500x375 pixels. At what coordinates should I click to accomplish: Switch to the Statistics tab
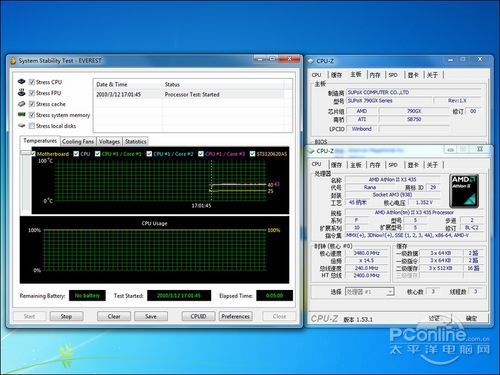click(x=136, y=142)
